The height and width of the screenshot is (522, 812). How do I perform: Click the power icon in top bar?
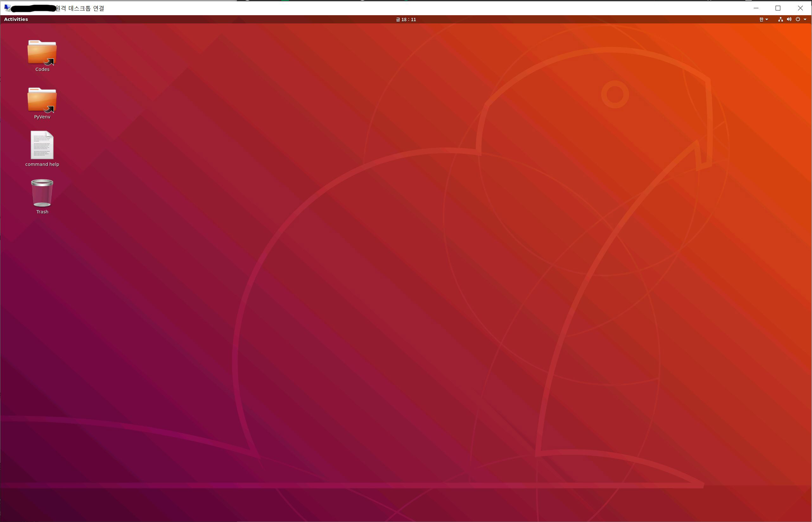point(798,19)
